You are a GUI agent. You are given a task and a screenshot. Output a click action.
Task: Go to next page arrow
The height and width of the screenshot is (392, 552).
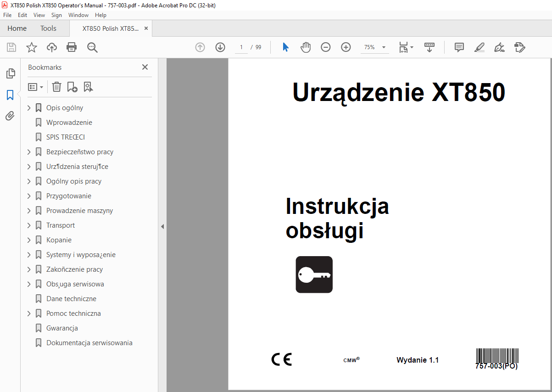point(220,47)
